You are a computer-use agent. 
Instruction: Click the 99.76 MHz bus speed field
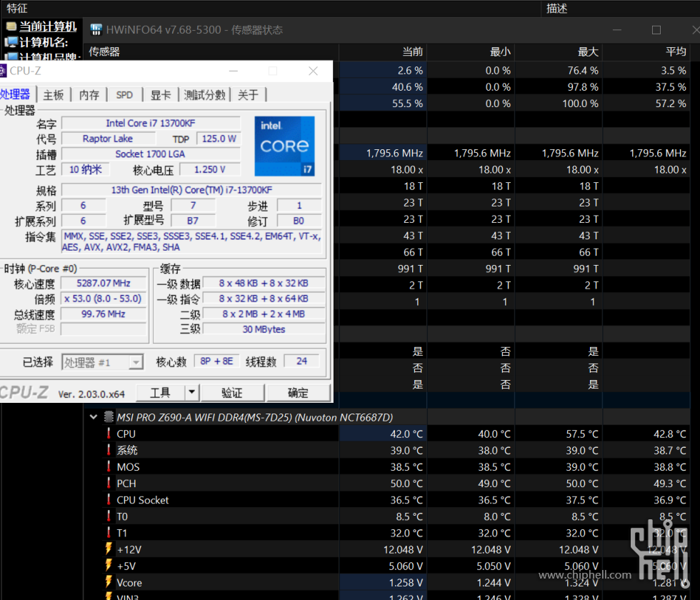tap(103, 314)
